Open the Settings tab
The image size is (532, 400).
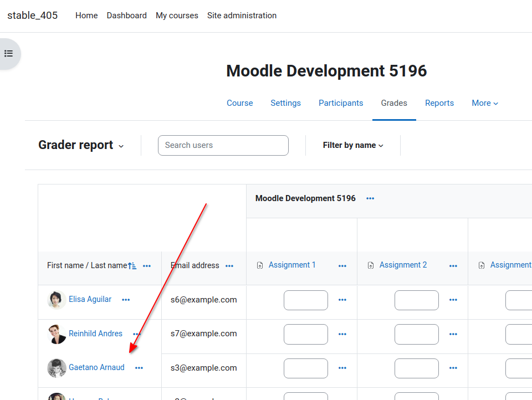[x=286, y=103]
